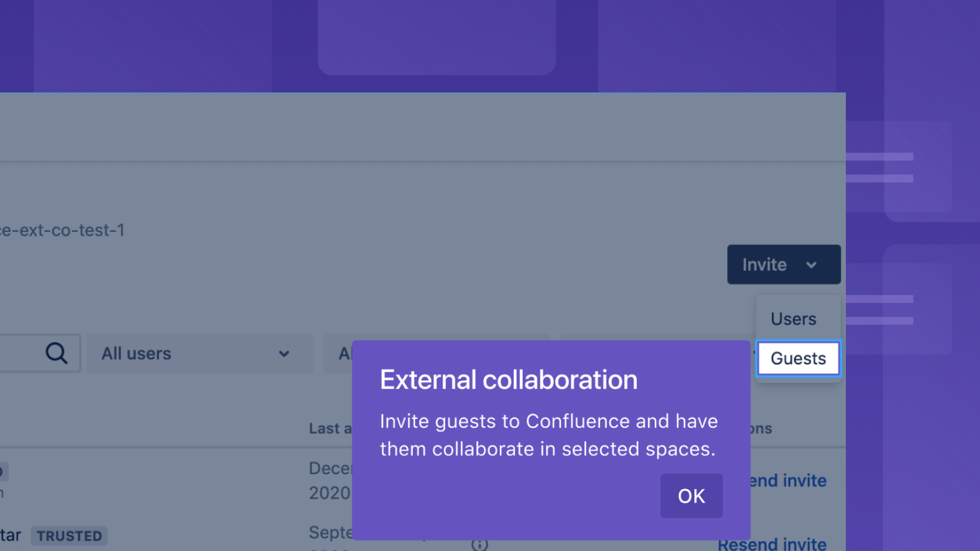Click the info circle icon near bottom

point(480,544)
